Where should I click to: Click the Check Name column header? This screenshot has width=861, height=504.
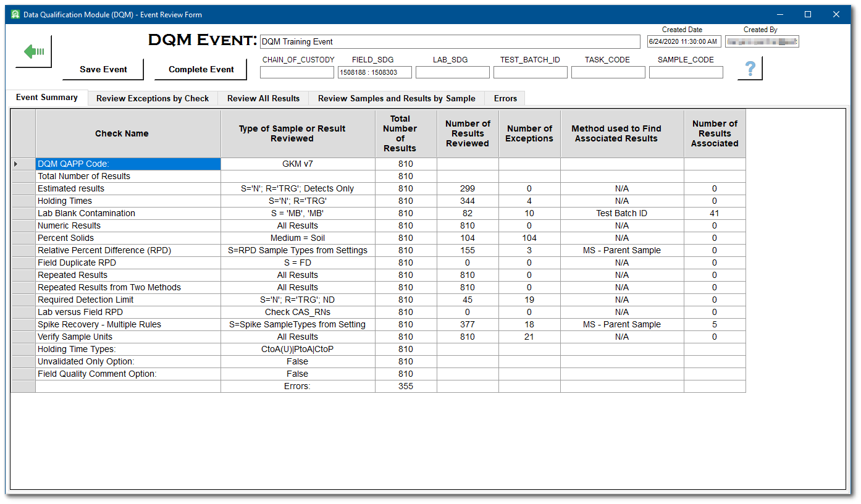tap(128, 133)
